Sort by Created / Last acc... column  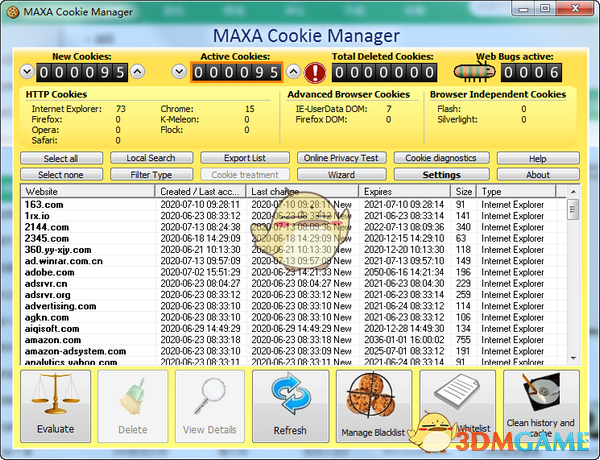pyautogui.click(x=201, y=191)
